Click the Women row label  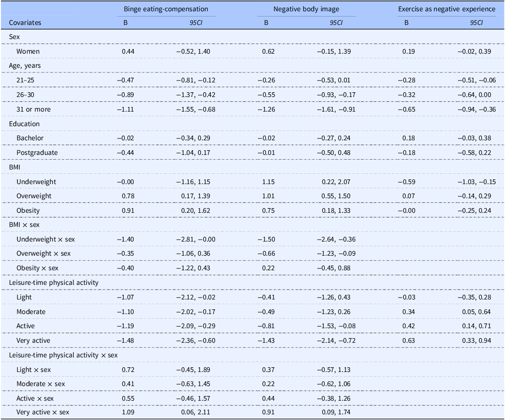coord(28,51)
